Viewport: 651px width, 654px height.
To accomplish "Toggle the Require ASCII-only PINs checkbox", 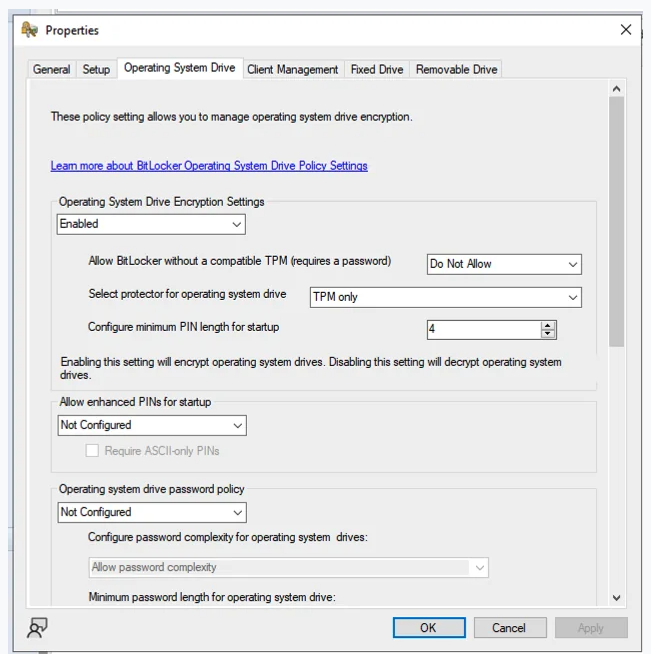I will [92, 451].
